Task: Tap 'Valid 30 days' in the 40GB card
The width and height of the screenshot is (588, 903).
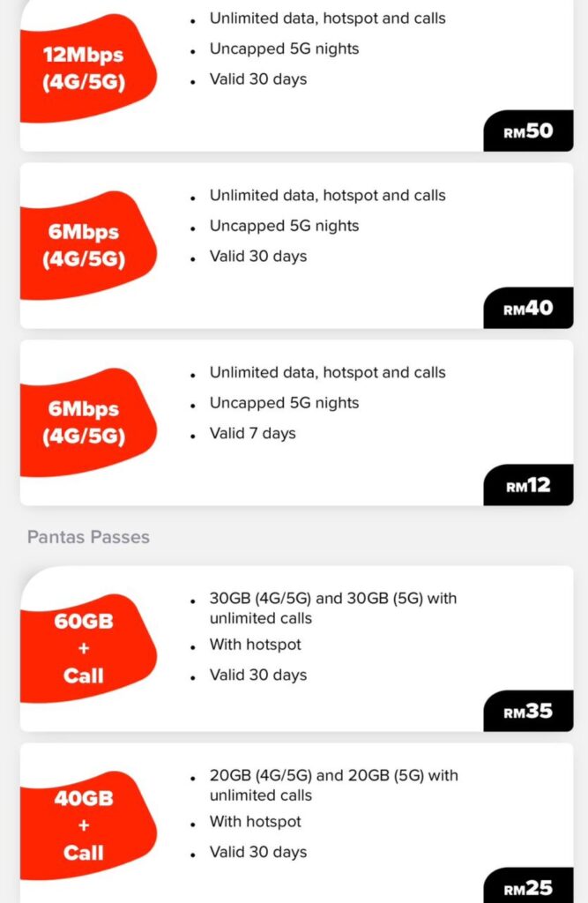Action: coord(258,852)
